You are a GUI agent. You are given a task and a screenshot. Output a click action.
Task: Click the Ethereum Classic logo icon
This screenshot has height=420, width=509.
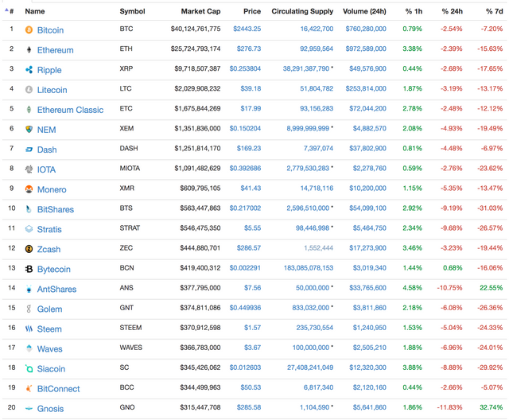coord(29,110)
